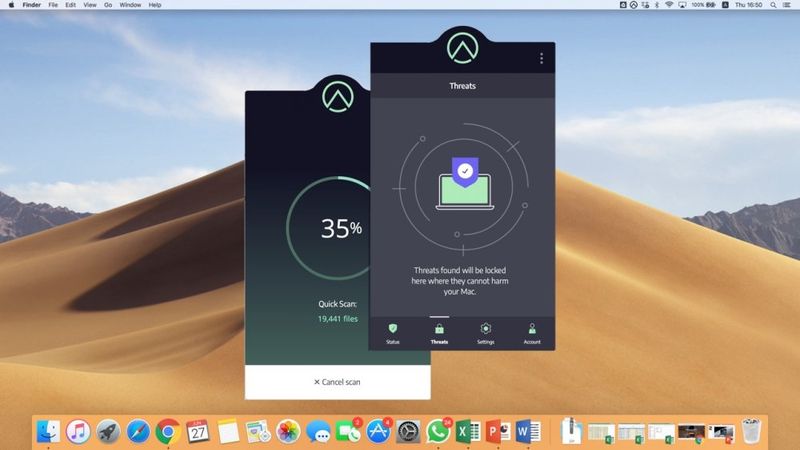The height and width of the screenshot is (450, 800).
Task: Open Google Chrome in the Dock
Action: coord(168,432)
